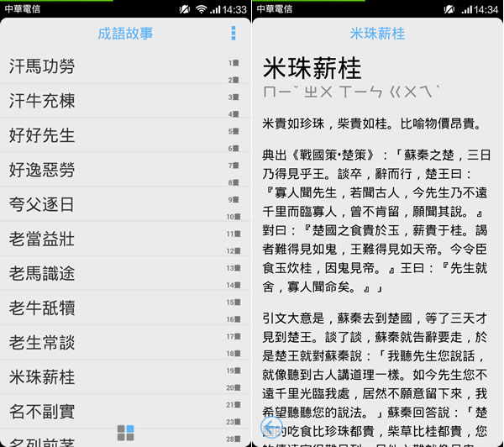Tap the silent mode icon in the 14:34 status bar
Viewport: 504px width, 447px height.
click(449, 9)
